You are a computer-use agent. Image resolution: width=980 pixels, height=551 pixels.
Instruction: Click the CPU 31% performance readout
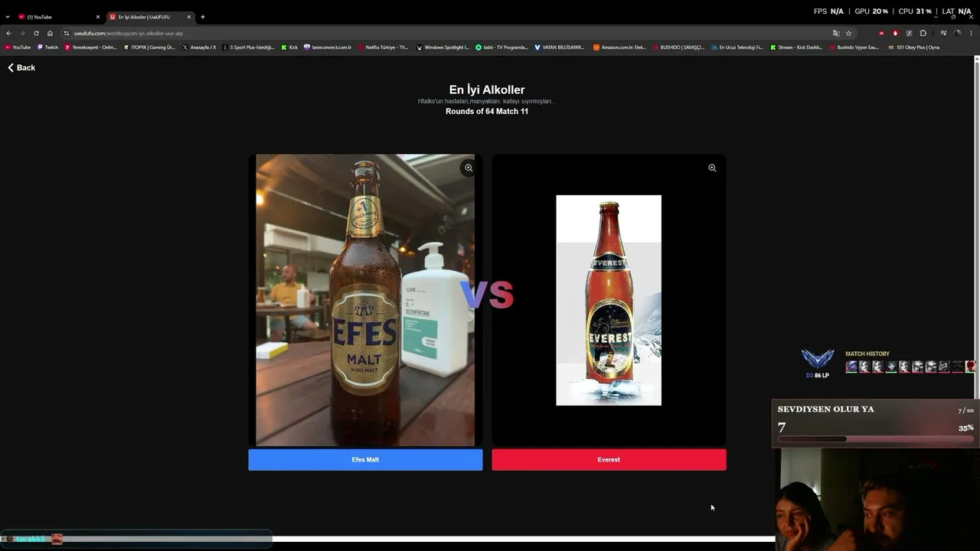[x=915, y=11]
